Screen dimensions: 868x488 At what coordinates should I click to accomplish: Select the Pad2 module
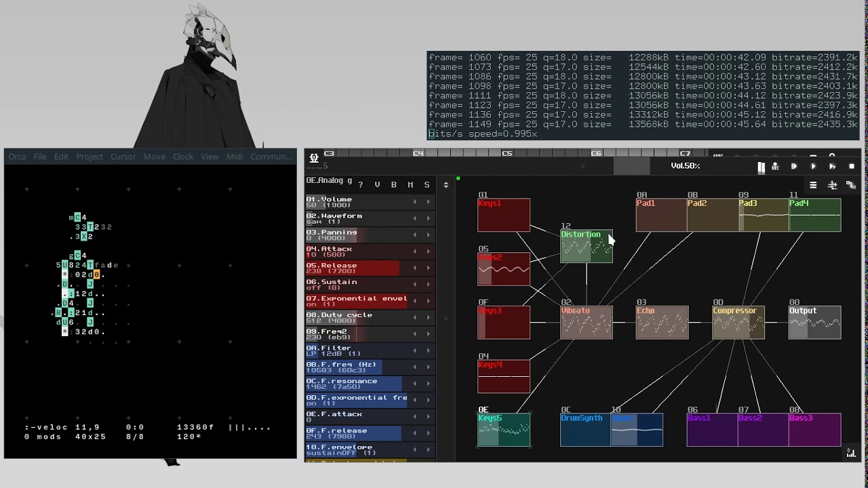[713, 215]
